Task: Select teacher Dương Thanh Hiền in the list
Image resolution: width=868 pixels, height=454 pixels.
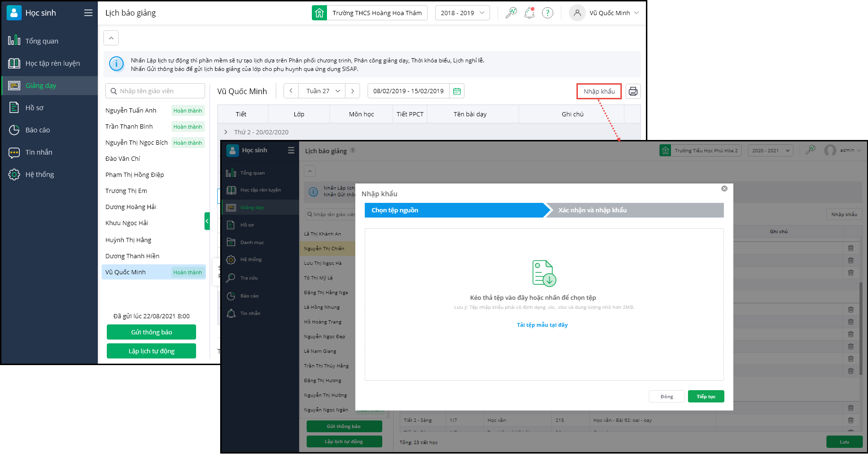Action: [x=132, y=256]
